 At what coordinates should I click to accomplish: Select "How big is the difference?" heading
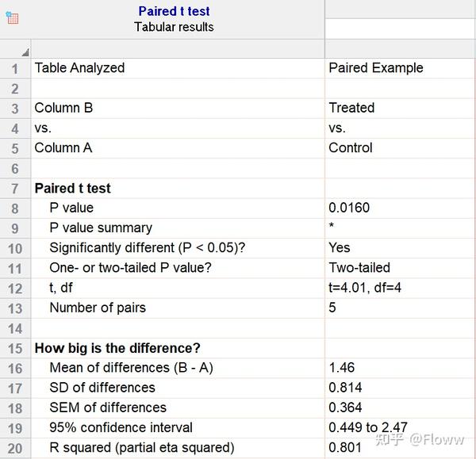pyautogui.click(x=117, y=348)
